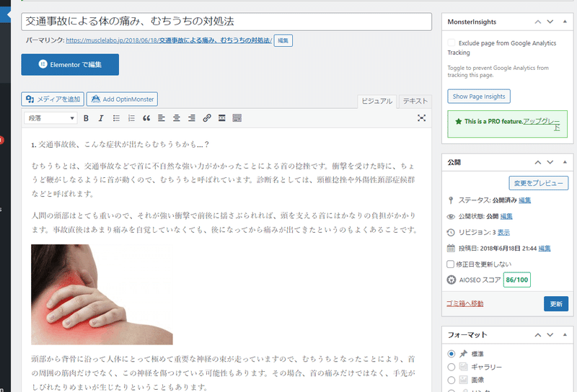577x392 pixels.
Task: Collapse the フォーマット panel
Action: coord(565,334)
